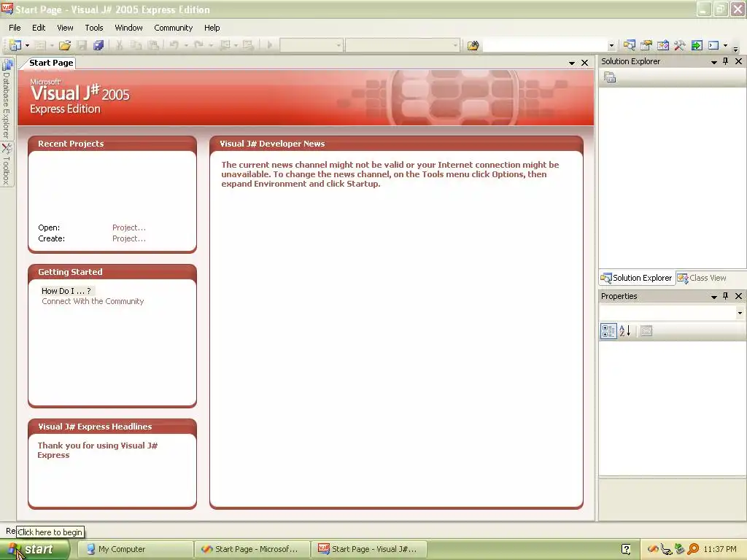Click the Open Project link
Screen dimensions: 747x560
pyautogui.click(x=128, y=227)
